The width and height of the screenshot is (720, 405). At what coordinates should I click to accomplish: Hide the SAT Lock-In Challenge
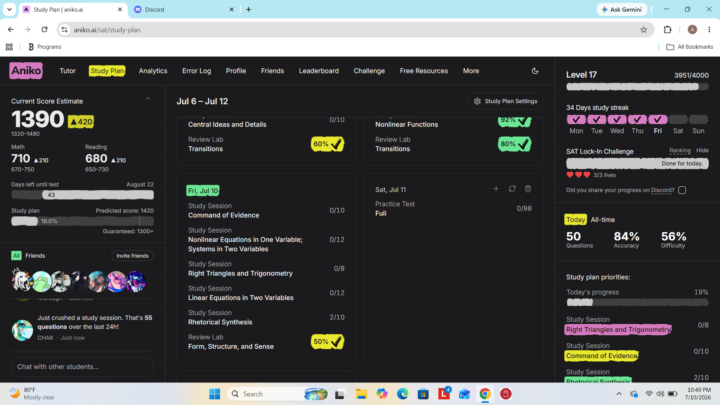[x=702, y=151]
